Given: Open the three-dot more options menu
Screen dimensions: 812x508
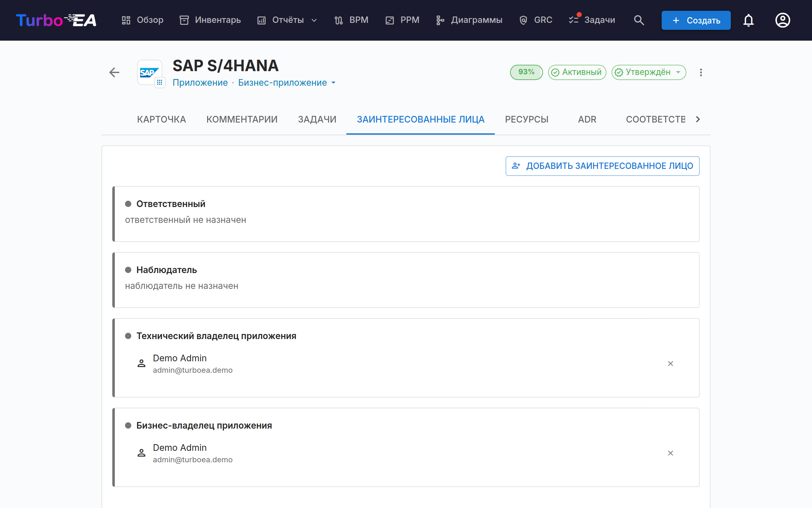Looking at the screenshot, I should [701, 72].
